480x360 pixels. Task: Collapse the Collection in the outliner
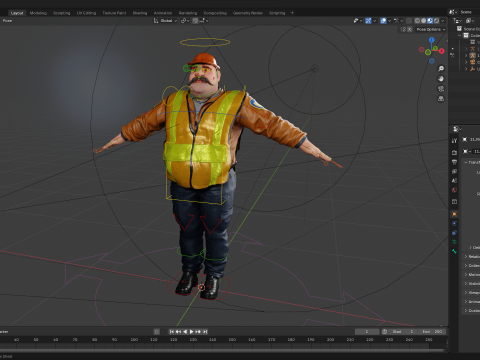pos(460,35)
